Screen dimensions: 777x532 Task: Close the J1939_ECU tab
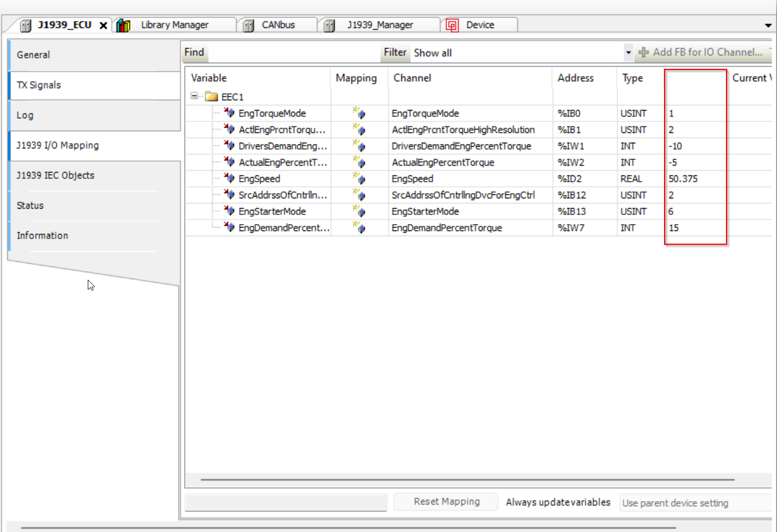(103, 25)
